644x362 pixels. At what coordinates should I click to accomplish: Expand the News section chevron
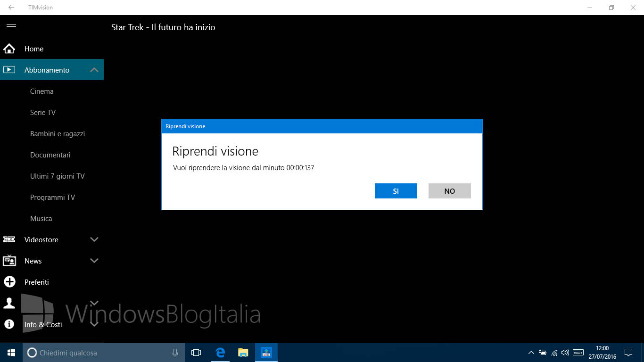(x=94, y=261)
